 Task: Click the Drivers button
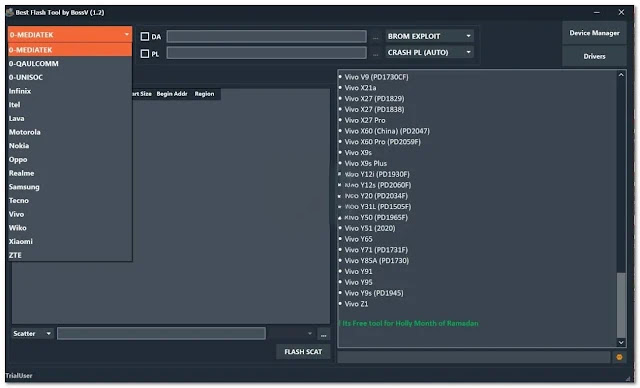pyautogui.click(x=594, y=56)
